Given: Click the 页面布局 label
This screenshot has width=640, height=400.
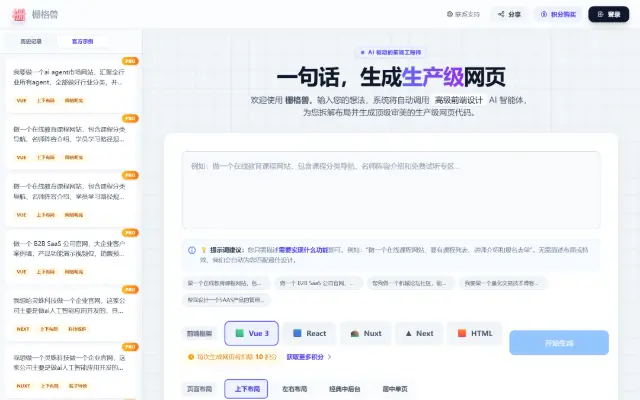Looking at the screenshot, I should [199, 389].
